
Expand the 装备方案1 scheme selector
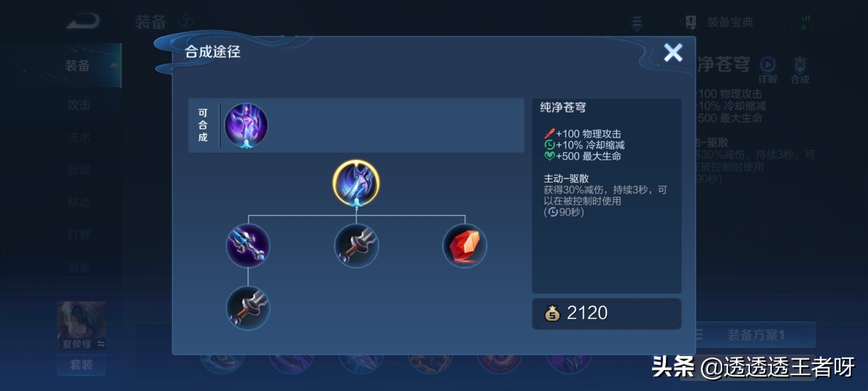pyautogui.click(x=756, y=335)
